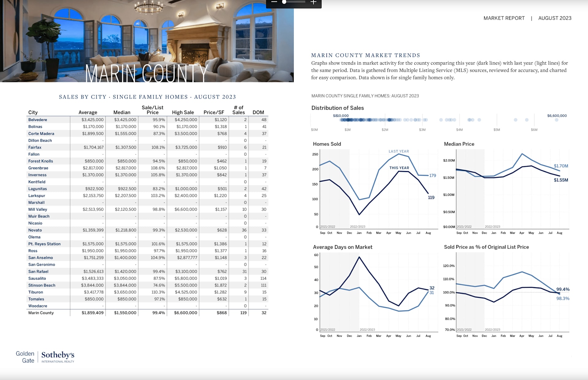Image resolution: width=588 pixels, height=380 pixels.
Task: Click the $1.55M median price label
Action: (x=561, y=180)
